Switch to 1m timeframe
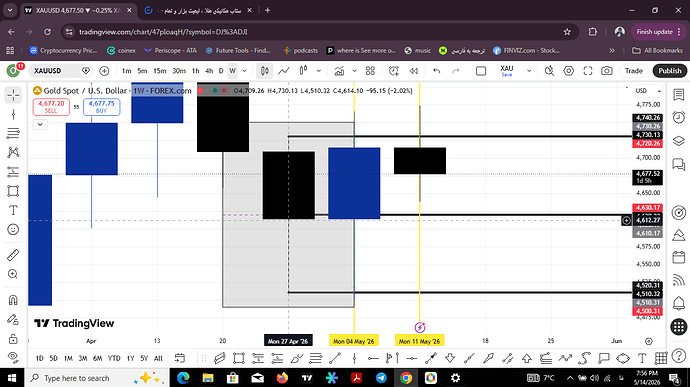Viewport: 690px width, 387px height. pos(126,70)
